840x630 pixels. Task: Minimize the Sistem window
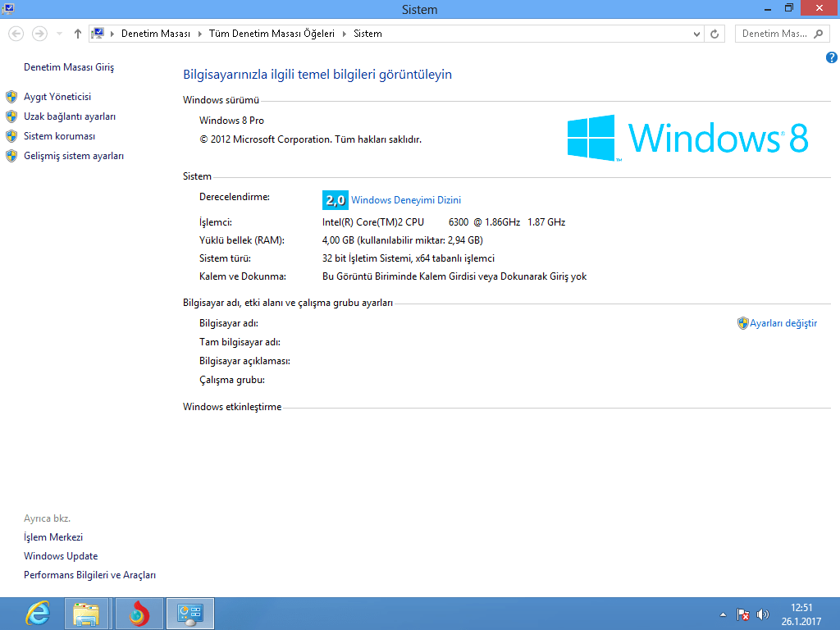pos(768,8)
